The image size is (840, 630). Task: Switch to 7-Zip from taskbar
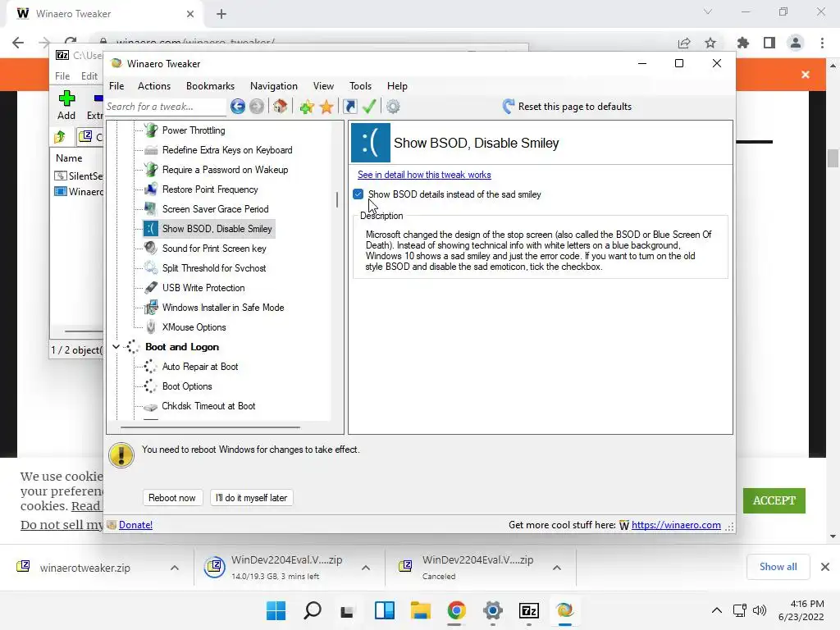pyautogui.click(x=529, y=610)
